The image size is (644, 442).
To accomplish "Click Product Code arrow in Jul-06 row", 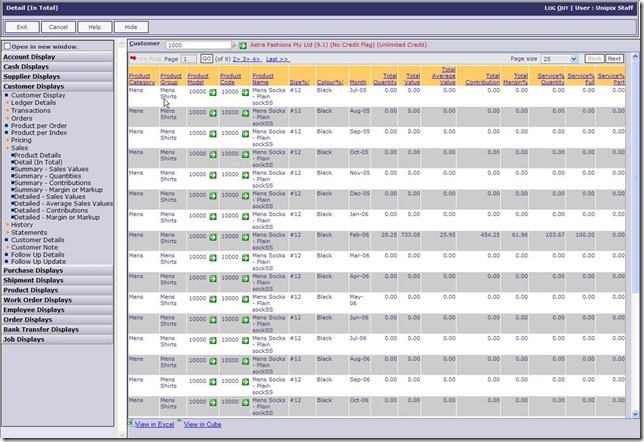I will [245, 340].
